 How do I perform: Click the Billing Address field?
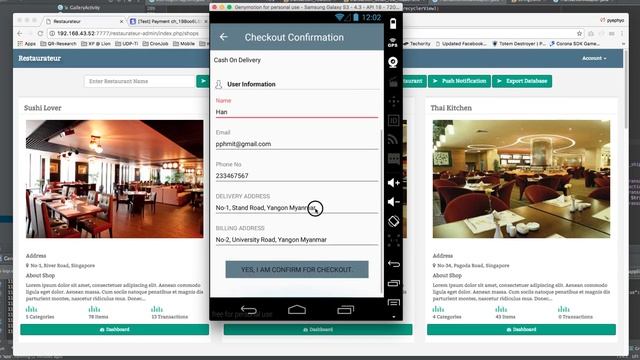pos(297,240)
